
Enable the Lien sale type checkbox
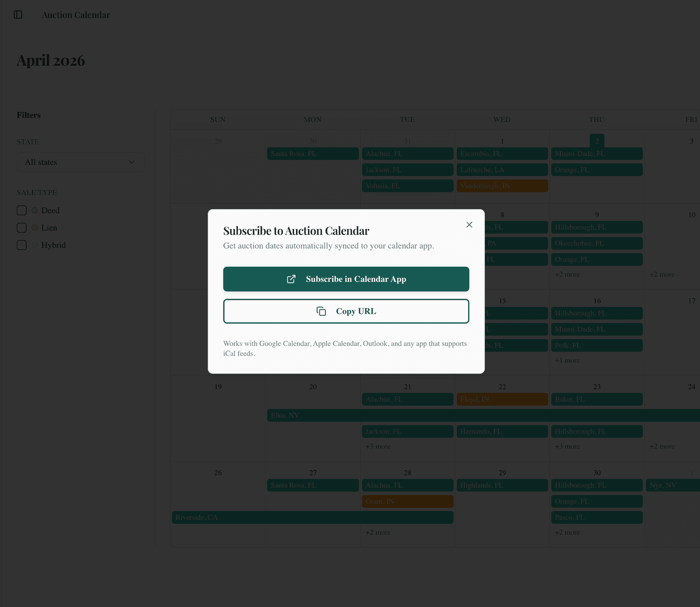[22, 228]
